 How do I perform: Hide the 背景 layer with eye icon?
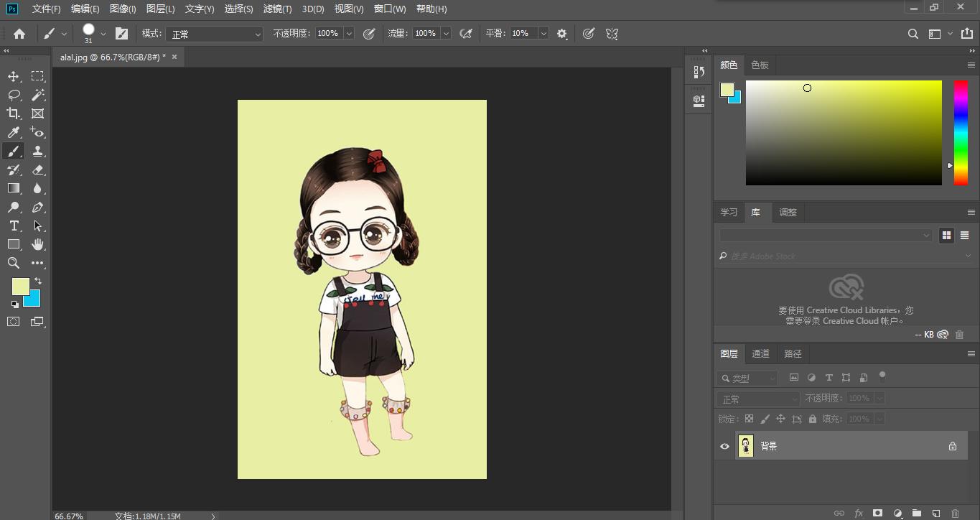pos(724,446)
